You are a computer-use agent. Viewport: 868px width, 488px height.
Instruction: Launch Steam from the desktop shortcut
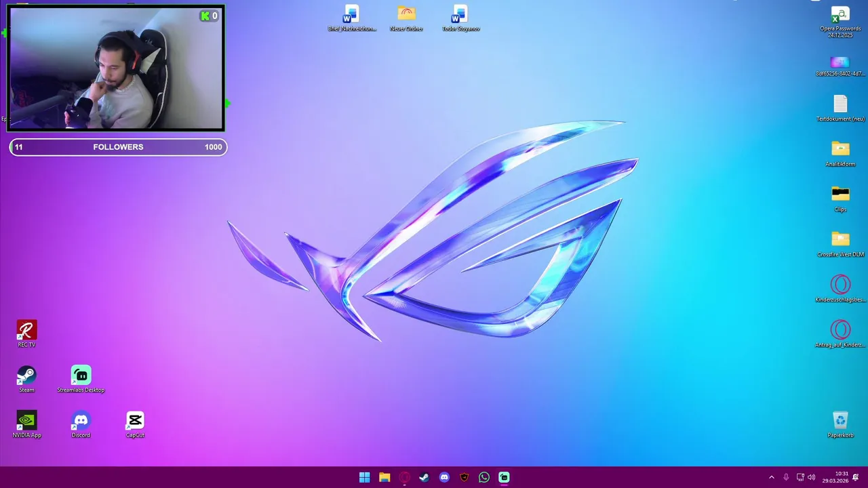pos(26,380)
